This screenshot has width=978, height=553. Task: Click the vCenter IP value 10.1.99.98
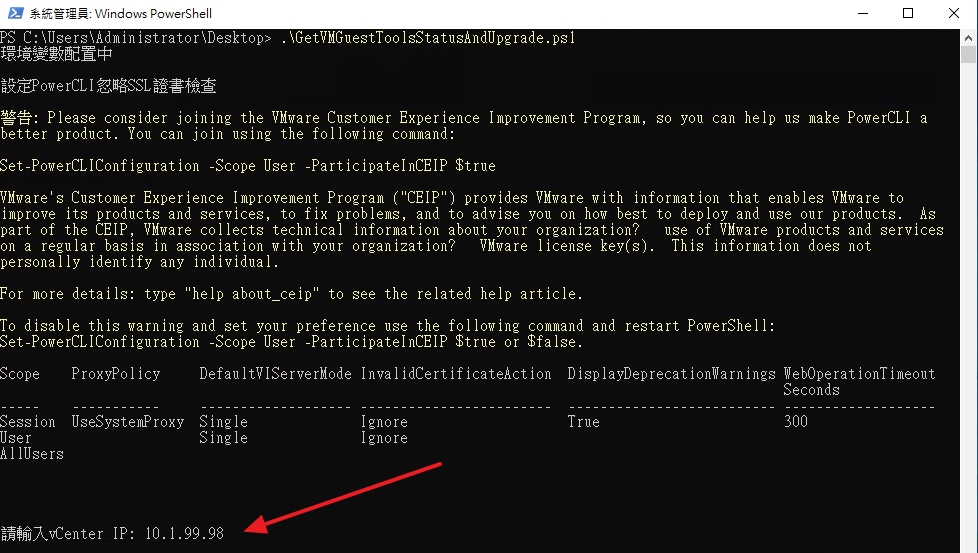pos(184,534)
